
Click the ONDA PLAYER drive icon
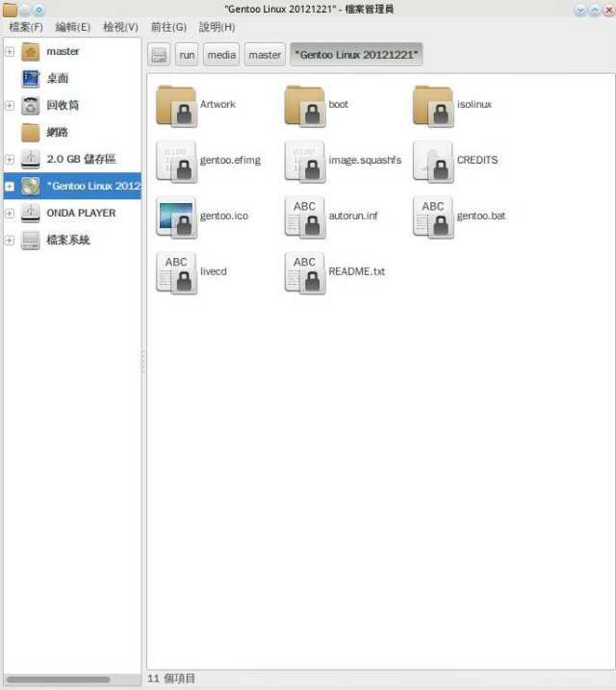(31, 213)
